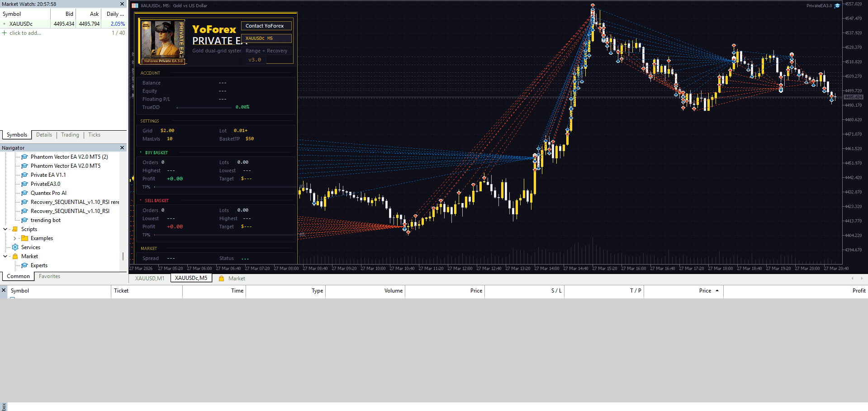Click the Navigator vertical scrollbar thumb

[x=123, y=256]
